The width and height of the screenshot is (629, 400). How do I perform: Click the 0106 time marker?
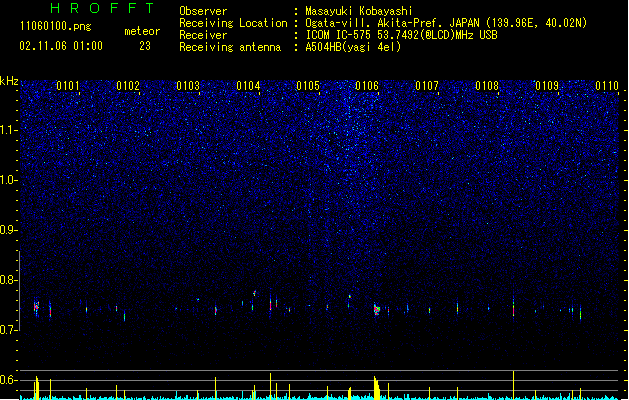coord(367,86)
